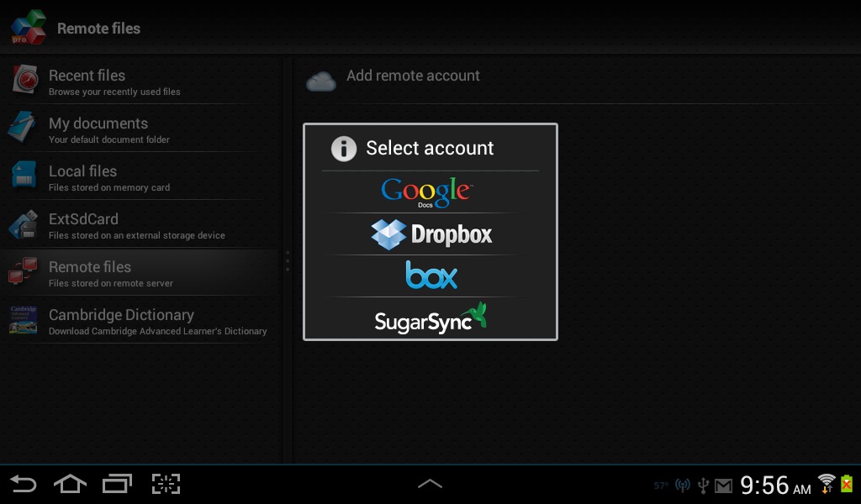Select the Remote files sidebar icon
Screen dimensions: 861x504
coord(24,272)
